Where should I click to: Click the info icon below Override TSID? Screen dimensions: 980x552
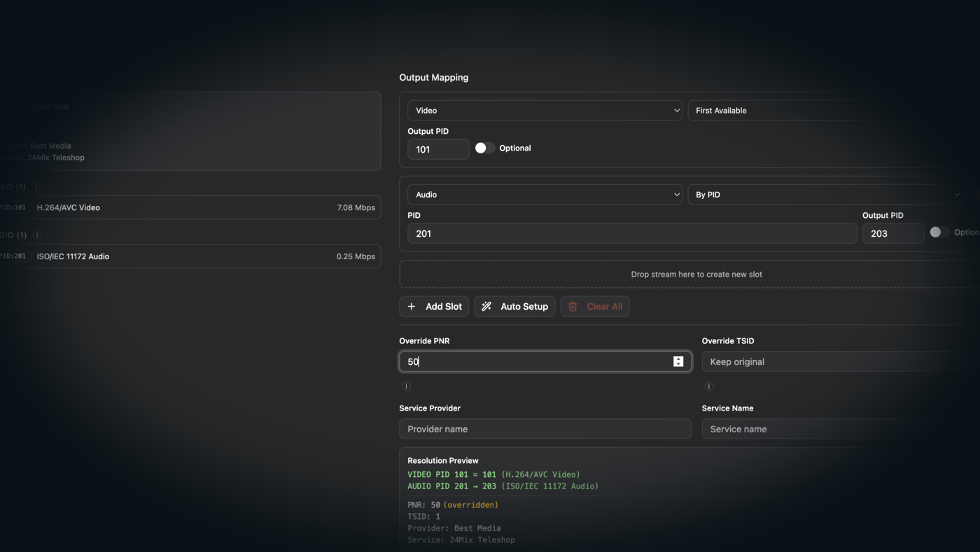[708, 386]
